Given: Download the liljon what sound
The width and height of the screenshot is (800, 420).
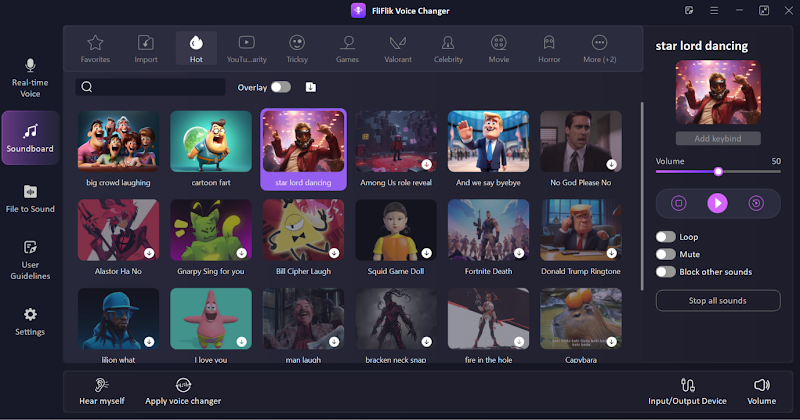Looking at the screenshot, I should [149, 342].
